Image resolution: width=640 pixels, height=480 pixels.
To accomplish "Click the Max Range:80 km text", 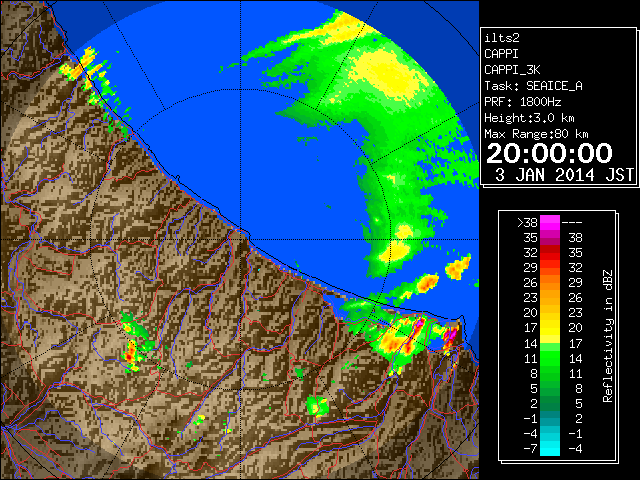I will 536,134.
